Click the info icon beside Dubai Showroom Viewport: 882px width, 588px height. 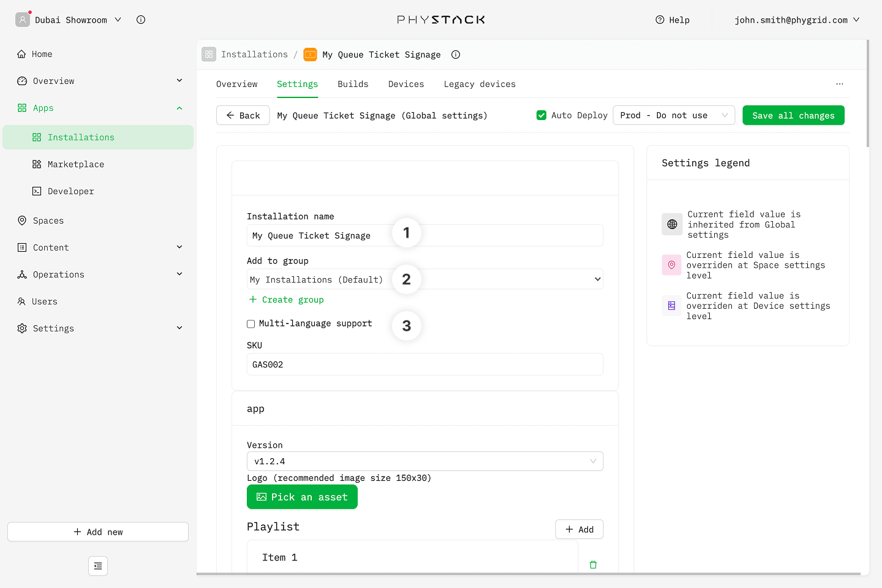[x=141, y=20]
